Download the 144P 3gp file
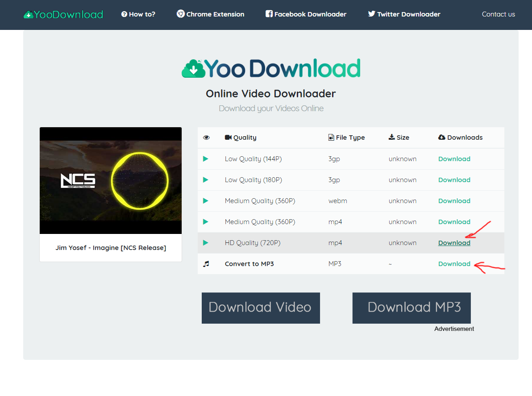 pos(454,159)
